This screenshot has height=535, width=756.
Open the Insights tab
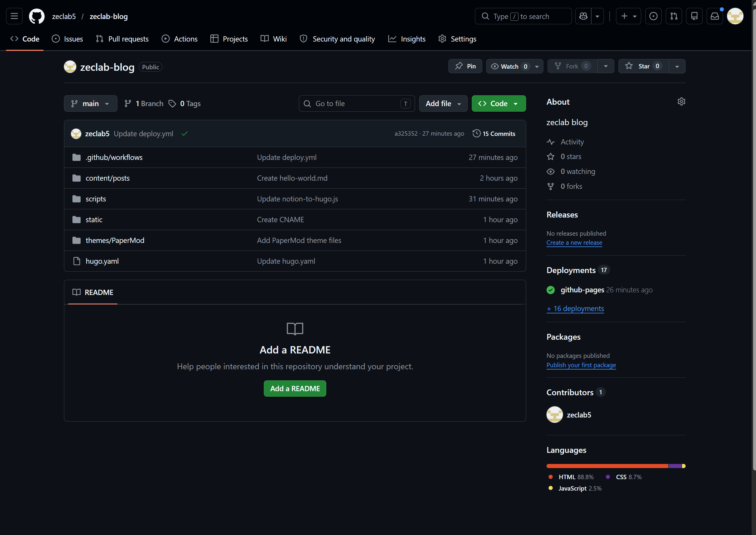[407, 39]
